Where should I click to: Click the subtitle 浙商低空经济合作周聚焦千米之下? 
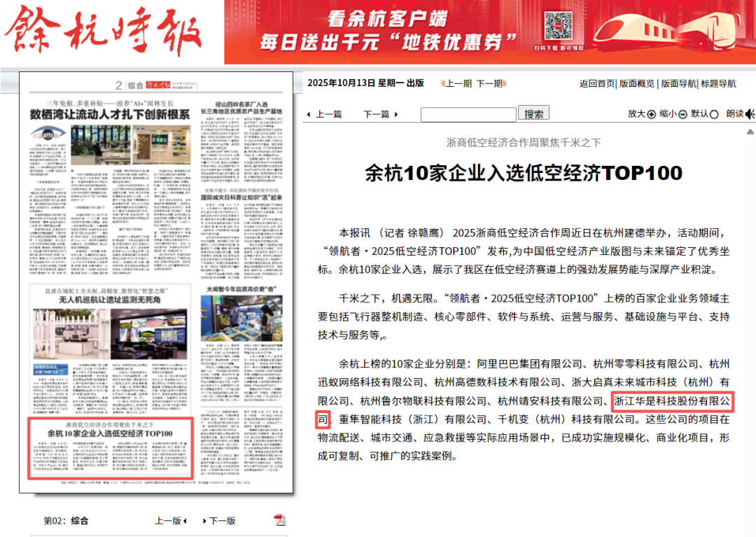point(524,142)
